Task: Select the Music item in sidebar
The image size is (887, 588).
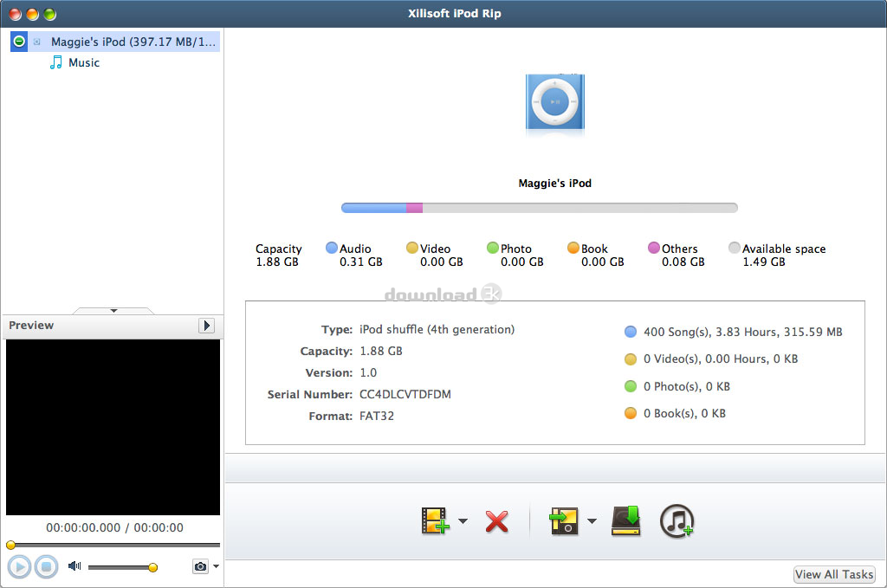Action: 84,62
